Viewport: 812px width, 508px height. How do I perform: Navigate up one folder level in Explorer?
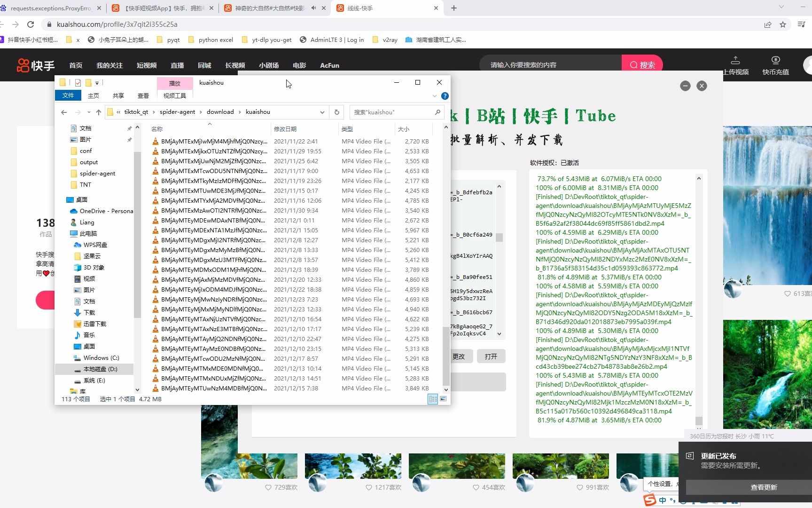click(98, 112)
